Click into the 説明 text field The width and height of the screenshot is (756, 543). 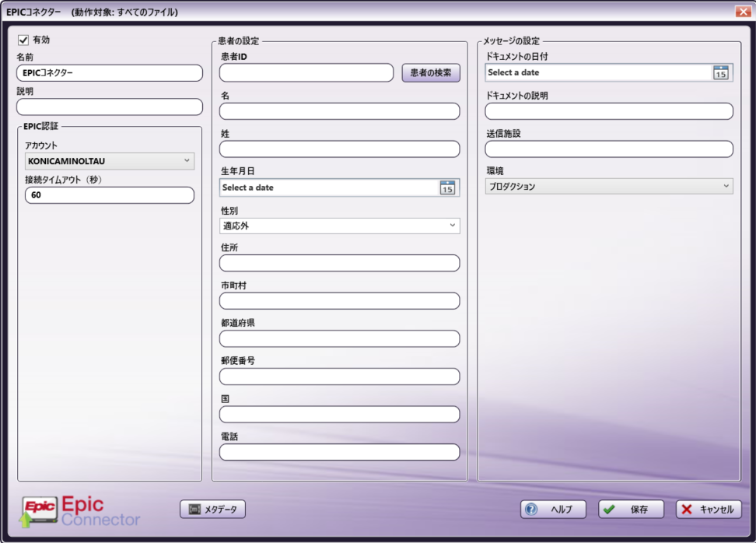(x=110, y=107)
